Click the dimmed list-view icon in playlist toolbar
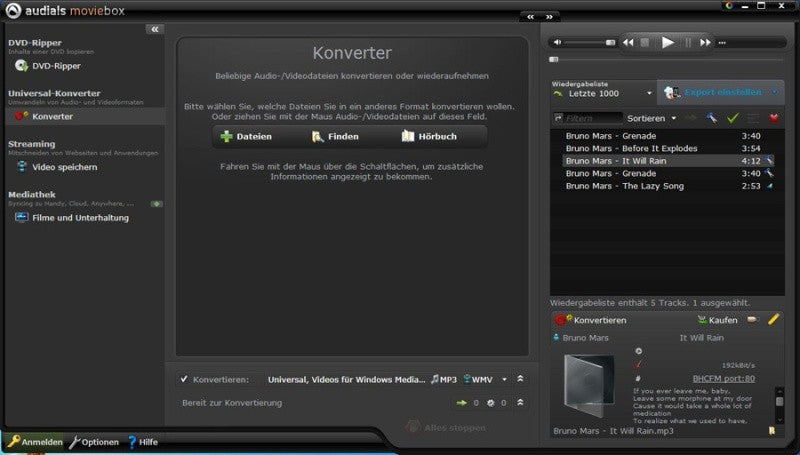 coord(753,118)
